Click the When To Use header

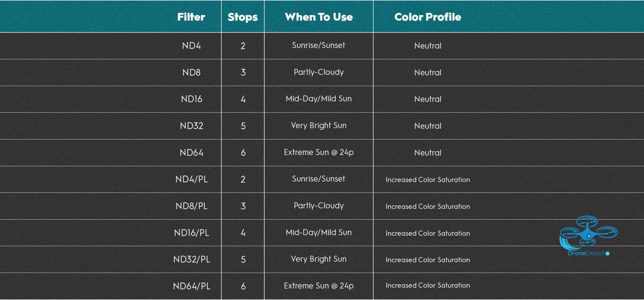(x=319, y=17)
